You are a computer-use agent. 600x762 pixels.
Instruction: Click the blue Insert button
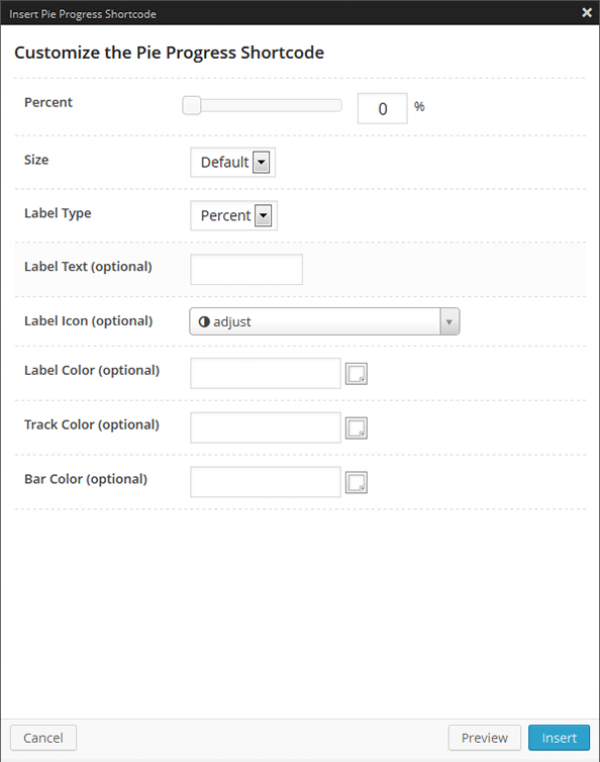tap(559, 738)
